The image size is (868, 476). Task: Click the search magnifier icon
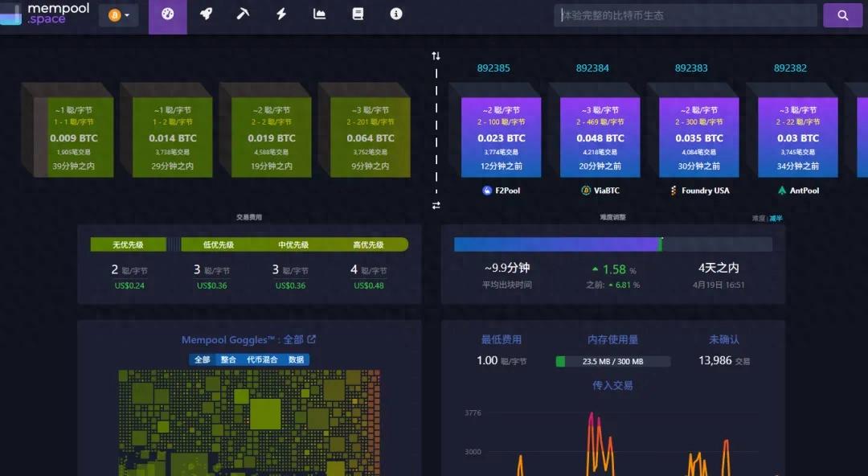pyautogui.click(x=842, y=14)
